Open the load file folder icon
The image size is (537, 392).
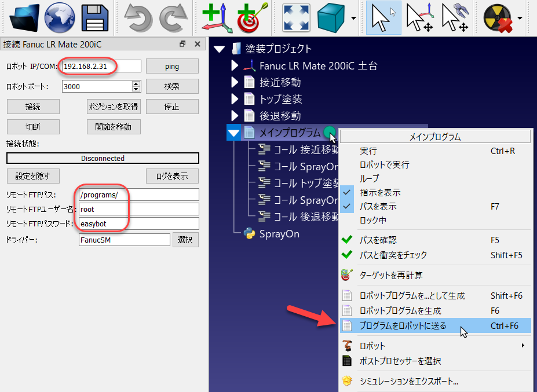pos(25,18)
